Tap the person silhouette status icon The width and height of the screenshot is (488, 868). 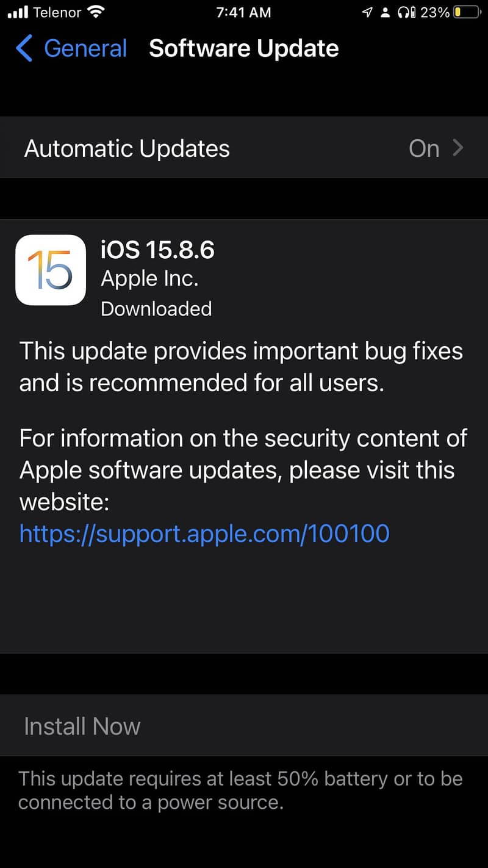coord(385,12)
